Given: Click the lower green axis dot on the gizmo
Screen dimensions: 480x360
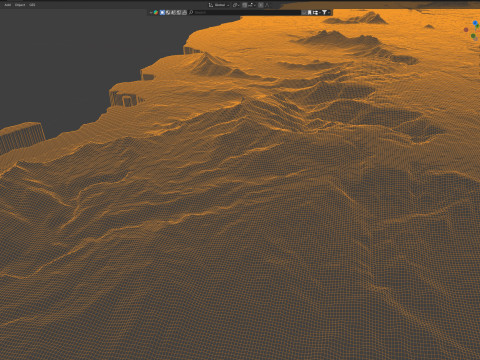Looking at the screenshot, I should point(473,36).
